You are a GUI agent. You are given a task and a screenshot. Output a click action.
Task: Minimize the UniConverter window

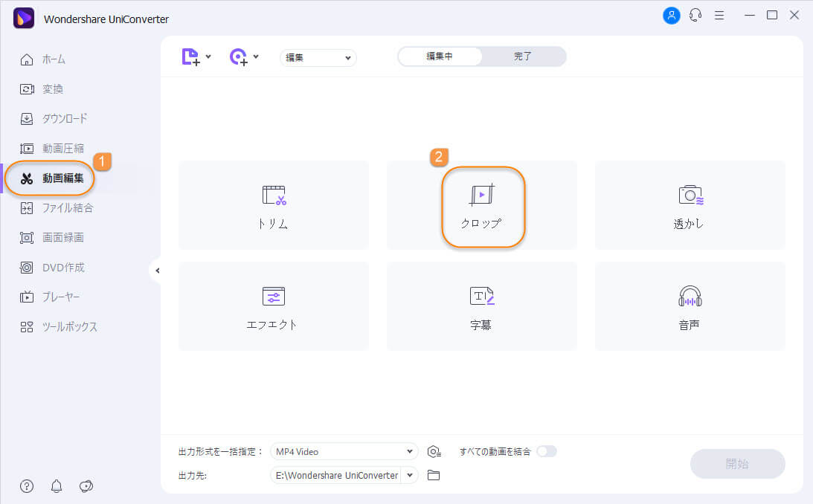[749, 16]
